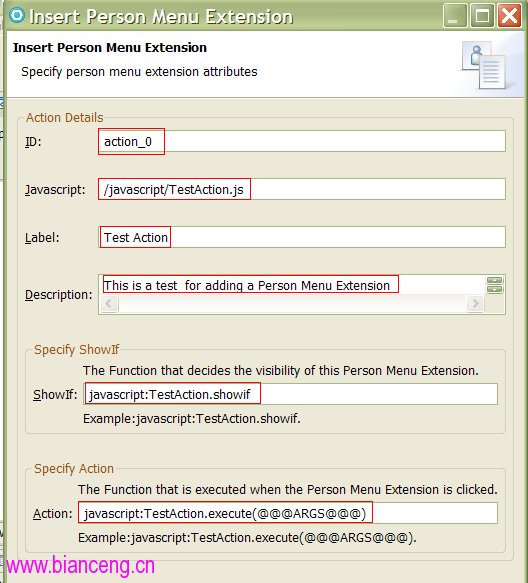528x583 pixels.
Task: Click the title bar application icon
Action: [x=17, y=16]
